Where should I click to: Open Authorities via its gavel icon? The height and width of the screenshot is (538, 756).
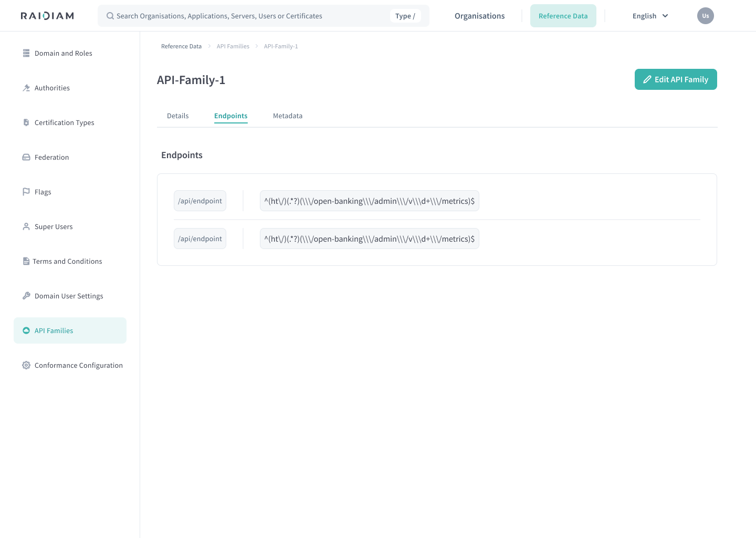26,88
